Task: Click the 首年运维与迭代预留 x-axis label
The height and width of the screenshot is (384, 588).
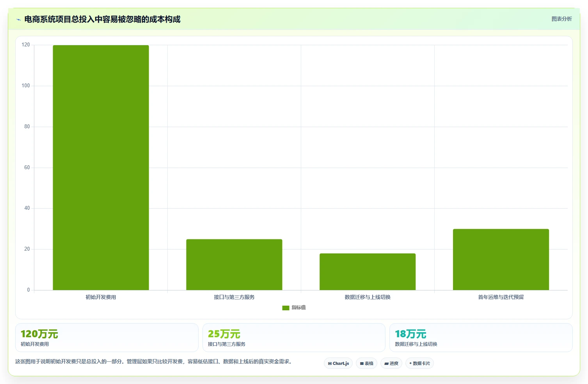Action: click(501, 297)
